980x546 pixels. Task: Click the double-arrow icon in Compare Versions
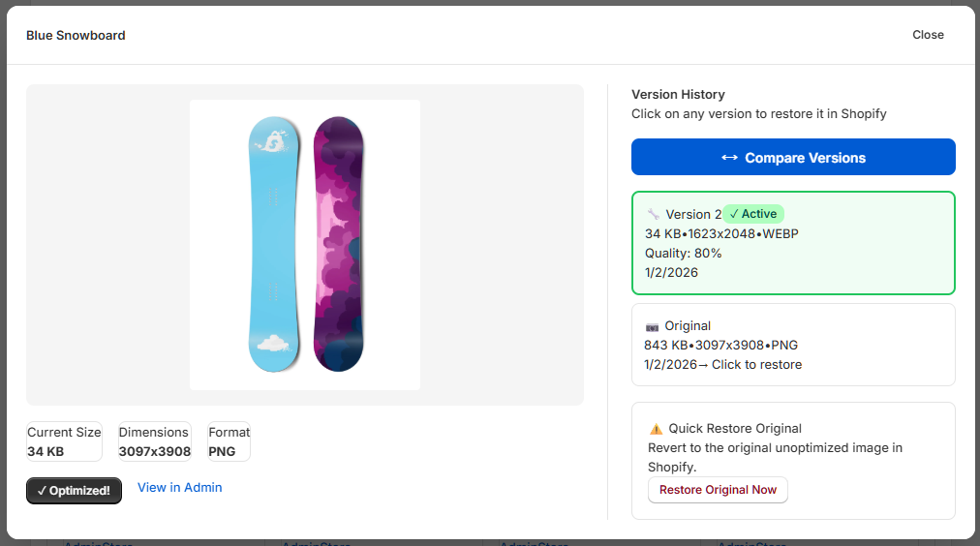click(729, 158)
